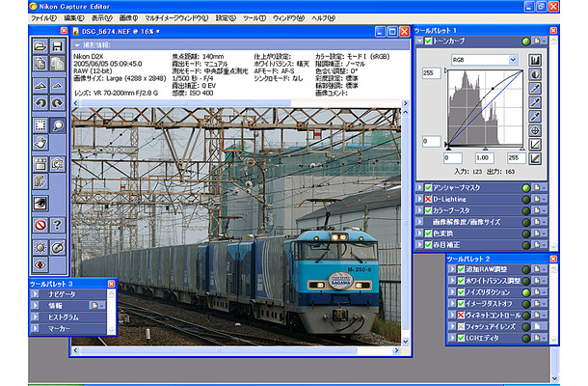Open the 画像(I) menu
Screen dimensions: 588x386
pos(128,18)
